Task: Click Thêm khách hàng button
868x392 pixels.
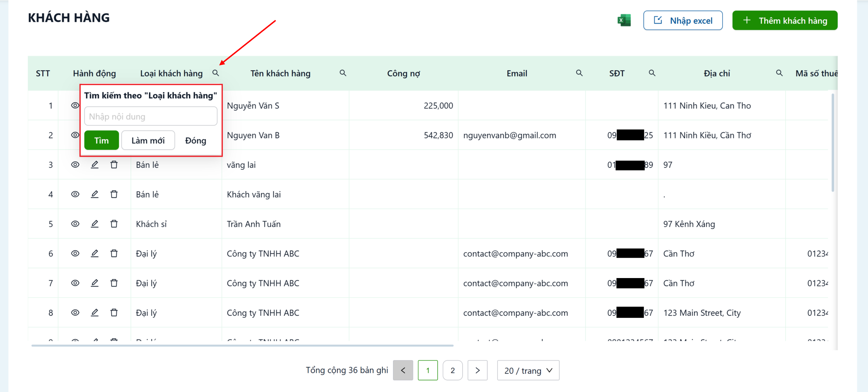Action: 785,20
